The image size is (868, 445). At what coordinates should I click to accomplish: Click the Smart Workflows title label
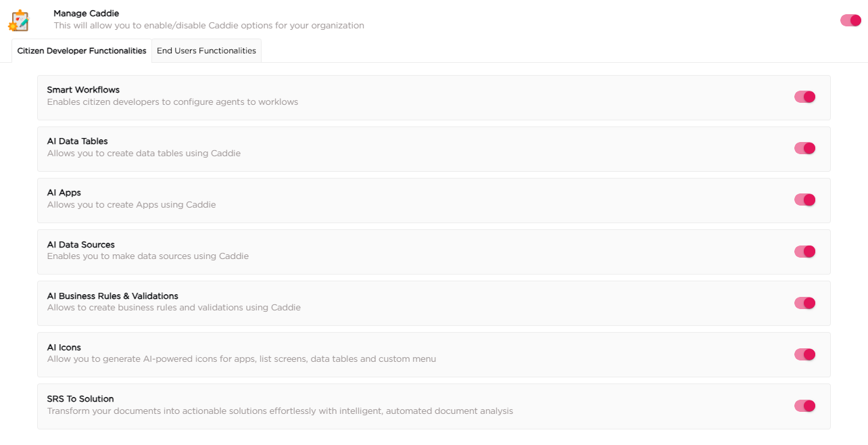point(83,90)
